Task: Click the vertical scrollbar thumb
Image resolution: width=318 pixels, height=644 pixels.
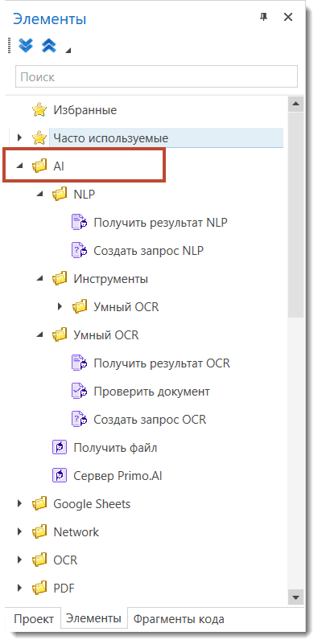Action: 295,215
